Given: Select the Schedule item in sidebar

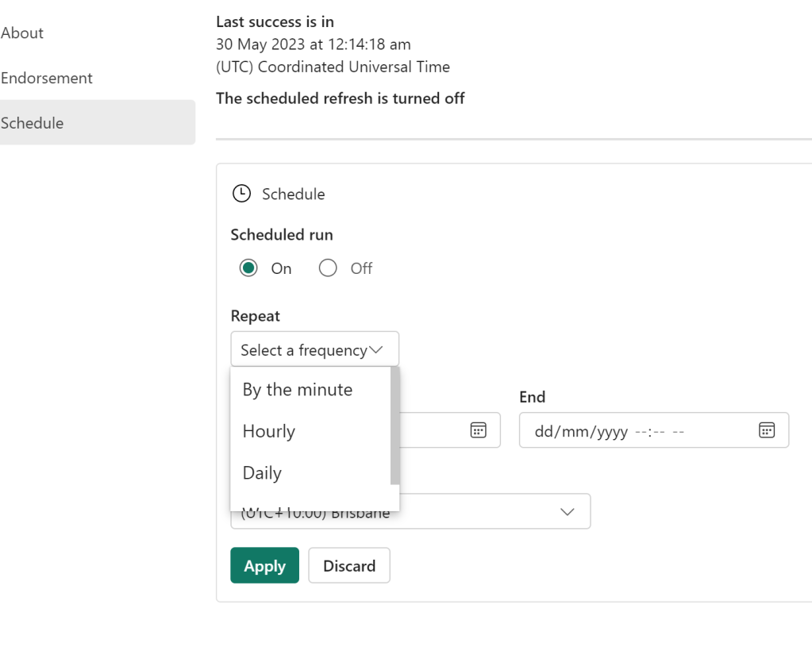Looking at the screenshot, I should 33,123.
